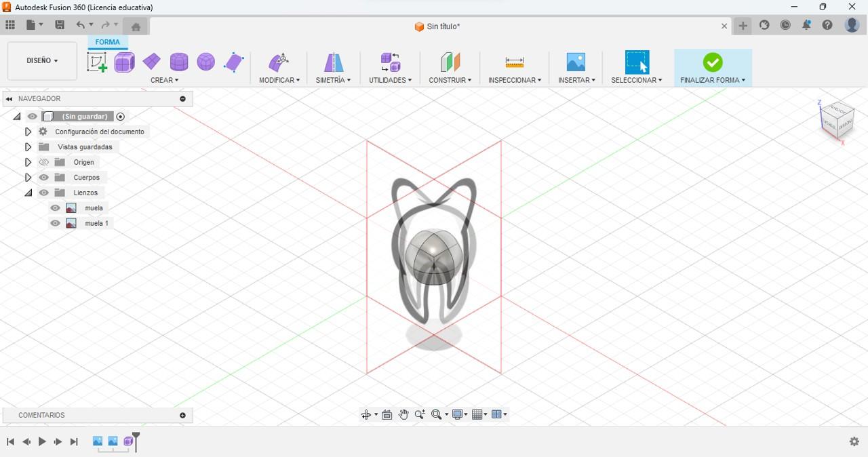868x457 pixels.
Task: Click the Utilities tool icon
Action: [391, 62]
